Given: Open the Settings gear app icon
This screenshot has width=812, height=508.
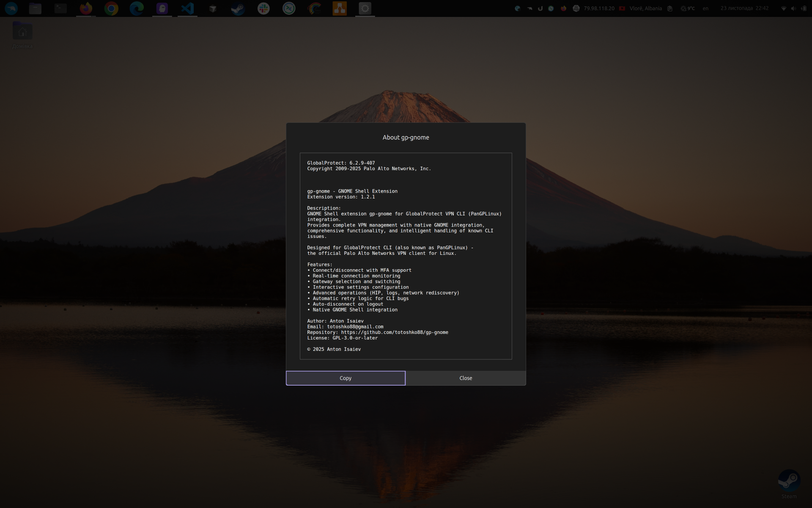Looking at the screenshot, I should tap(365, 8).
